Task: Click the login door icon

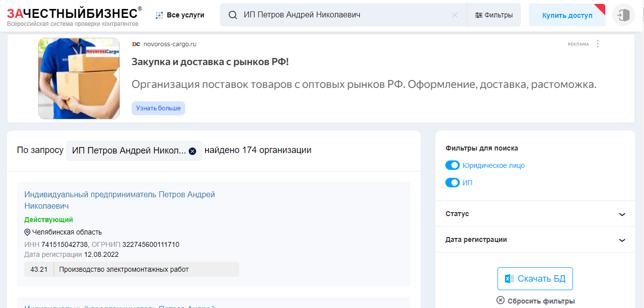Action: click(623, 15)
